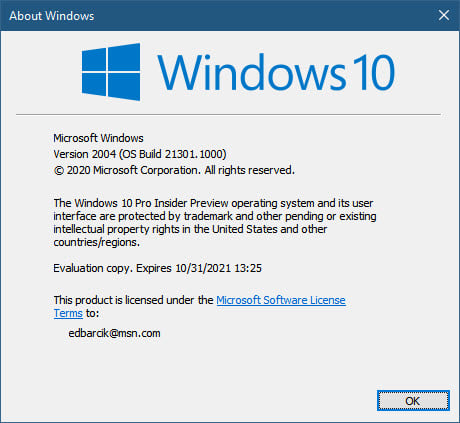Click the 'Evaluation copy' text

tap(93, 268)
